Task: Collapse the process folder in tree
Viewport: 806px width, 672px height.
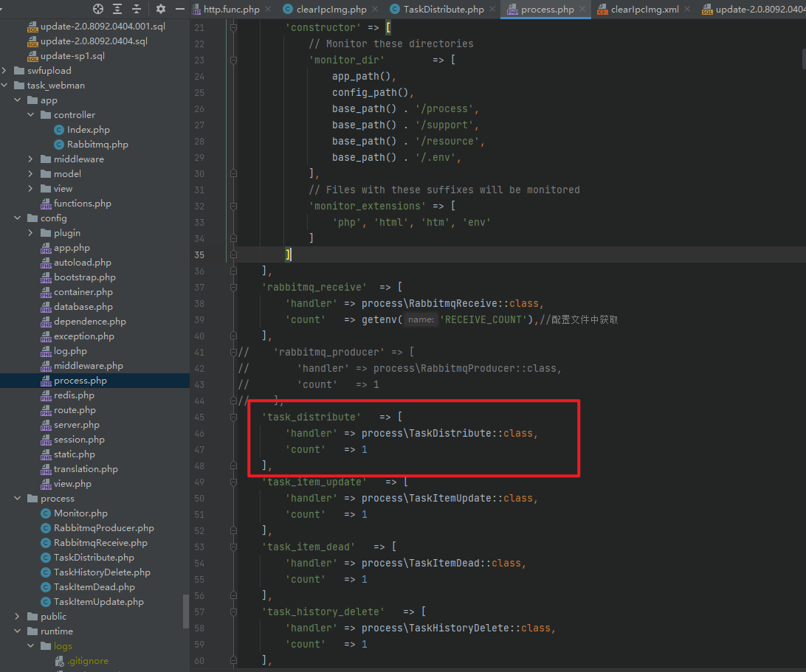Action: (18, 499)
